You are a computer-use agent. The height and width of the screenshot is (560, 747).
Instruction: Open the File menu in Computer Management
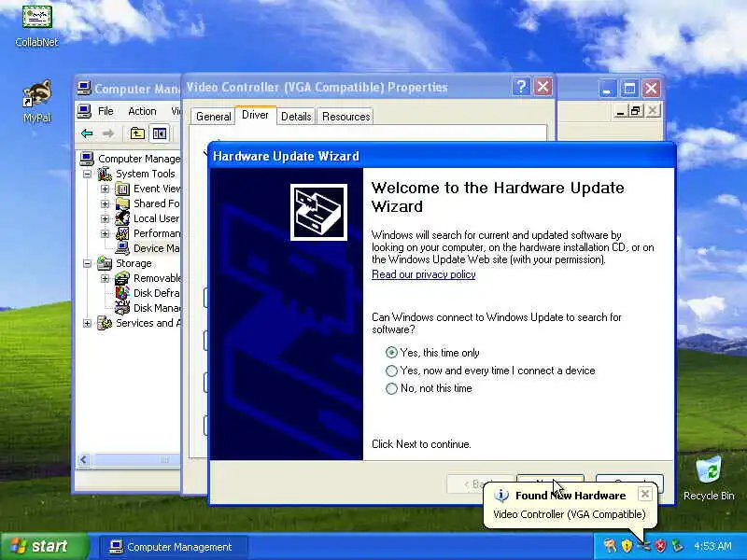pos(106,111)
